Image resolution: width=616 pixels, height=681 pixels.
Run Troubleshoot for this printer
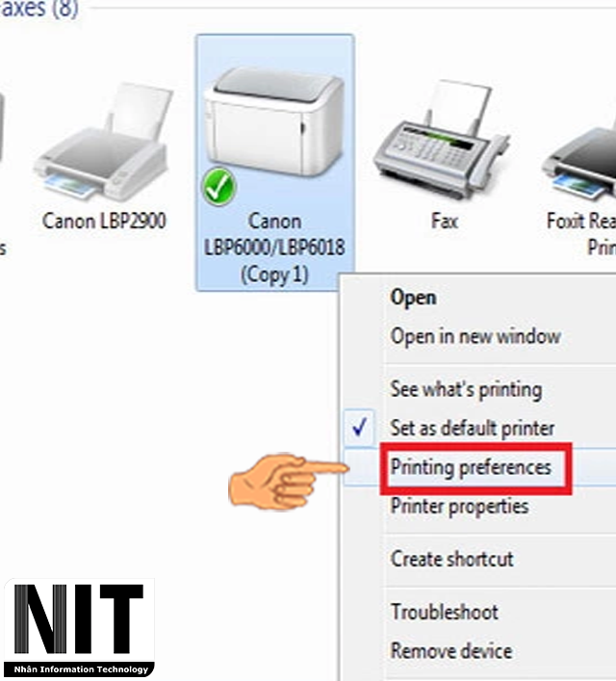click(x=445, y=612)
